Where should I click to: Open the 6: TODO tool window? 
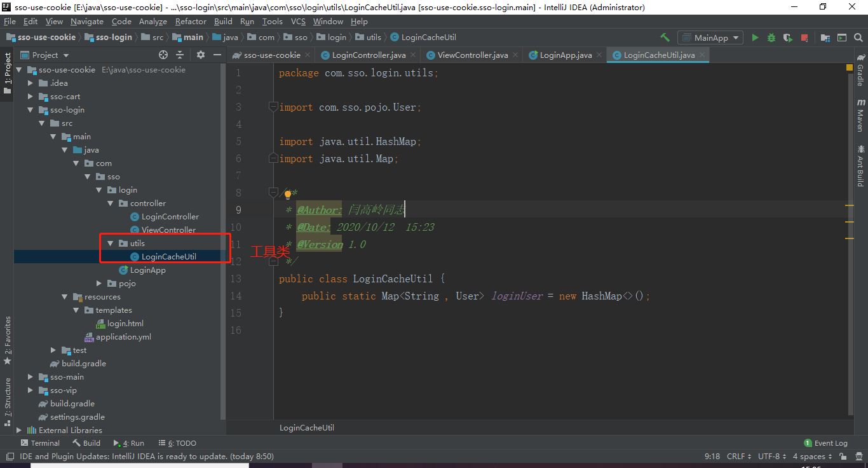pyautogui.click(x=177, y=443)
